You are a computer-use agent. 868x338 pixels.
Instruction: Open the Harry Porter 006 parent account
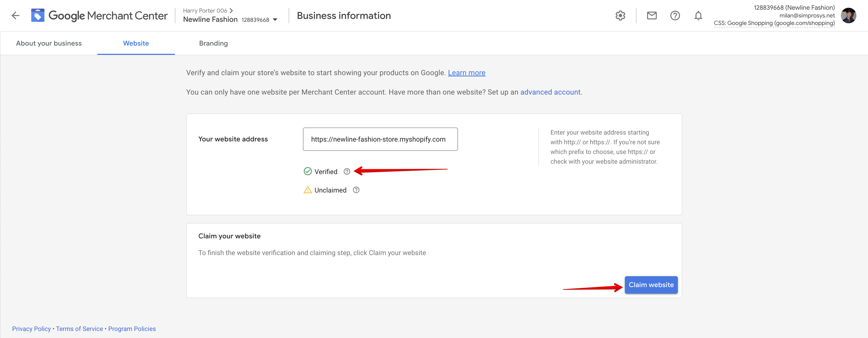coord(208,10)
